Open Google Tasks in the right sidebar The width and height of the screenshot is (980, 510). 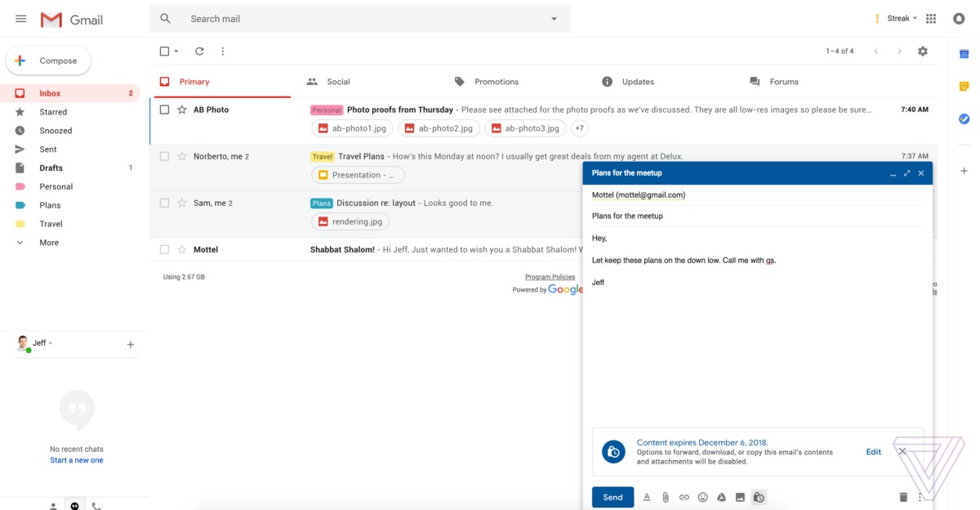tap(964, 119)
